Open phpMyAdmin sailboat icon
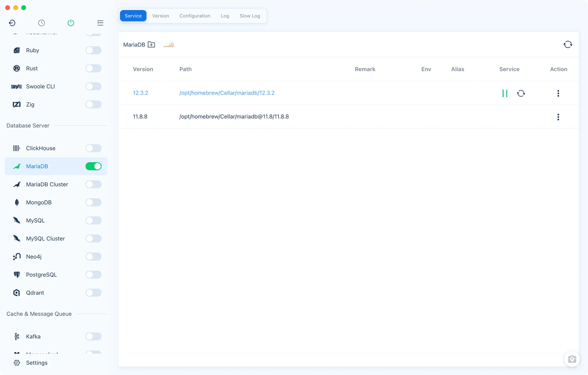 pos(169,45)
